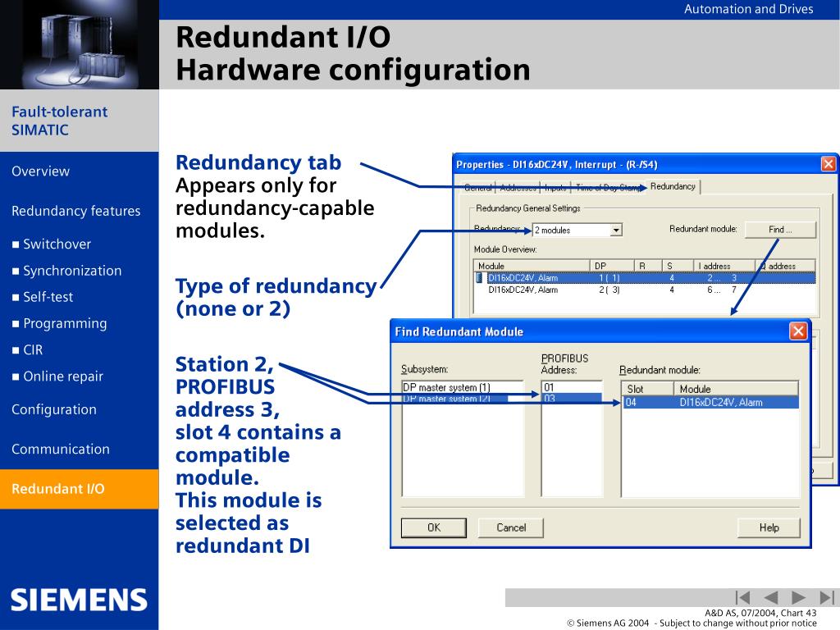Open Redundancy features in sidebar

tap(76, 211)
